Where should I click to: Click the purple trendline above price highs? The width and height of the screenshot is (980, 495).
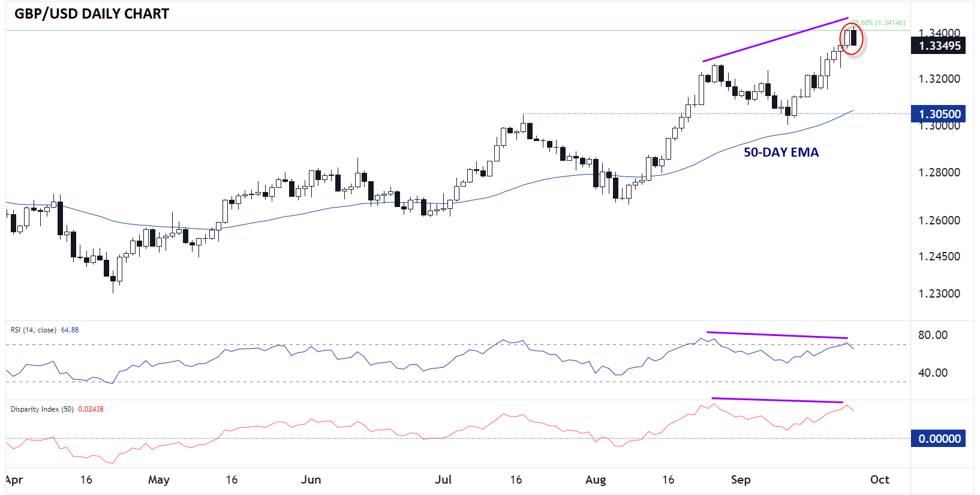[775, 40]
